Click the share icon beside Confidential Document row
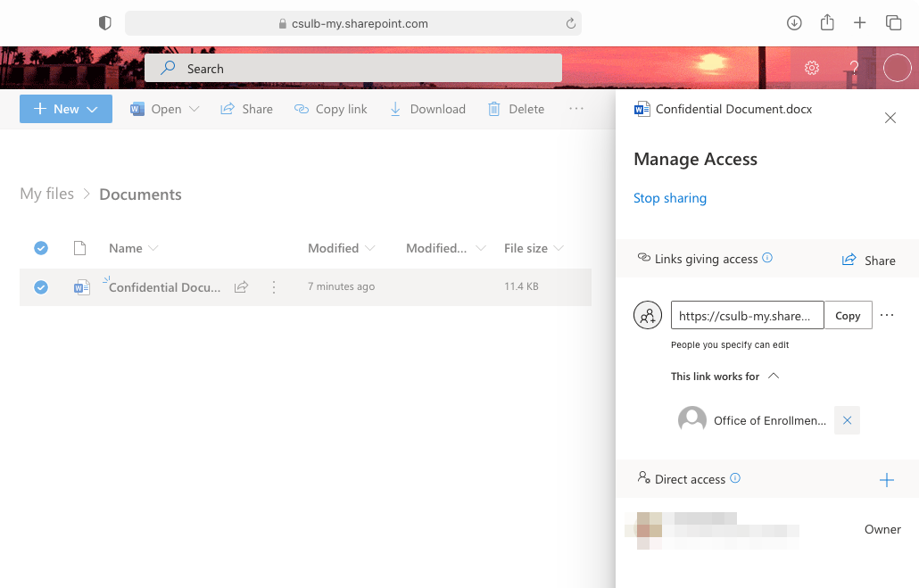Screen dimensions: 919x588 (x=241, y=287)
